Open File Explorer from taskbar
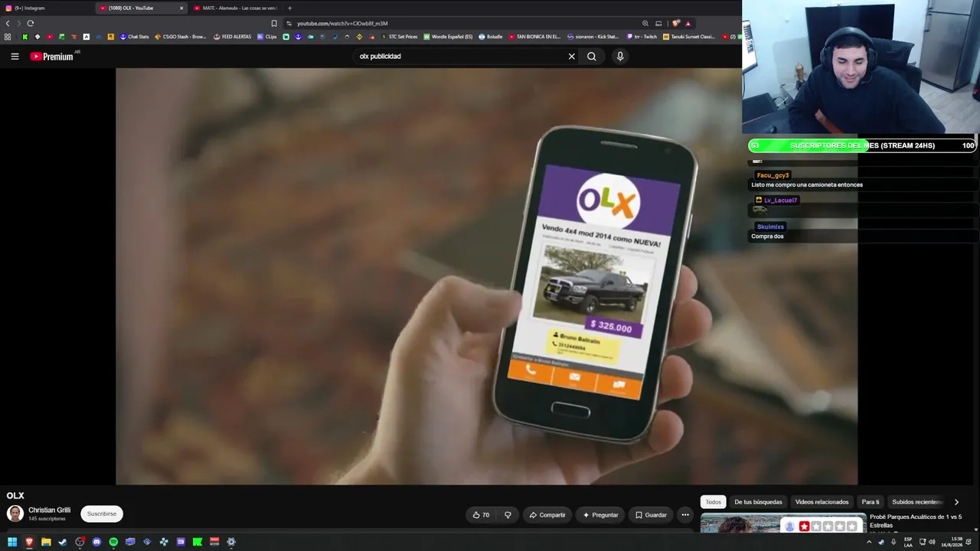This screenshot has width=980, height=551. click(x=46, y=542)
